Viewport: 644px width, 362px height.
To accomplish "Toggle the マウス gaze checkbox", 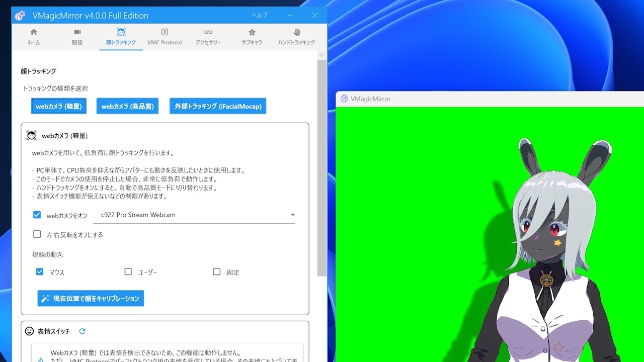I will pos(40,272).
